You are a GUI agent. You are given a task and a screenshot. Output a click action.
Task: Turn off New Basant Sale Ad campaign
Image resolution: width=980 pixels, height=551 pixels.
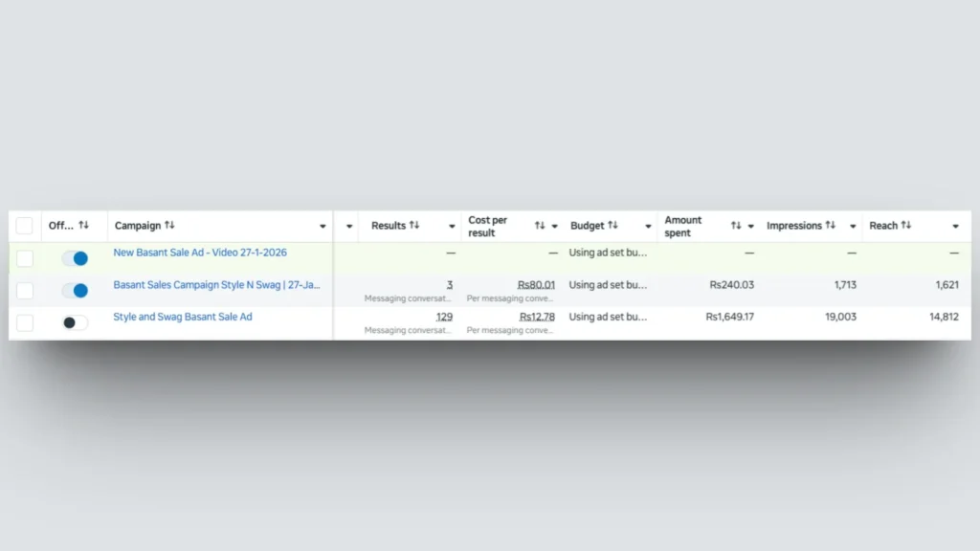[x=75, y=258]
